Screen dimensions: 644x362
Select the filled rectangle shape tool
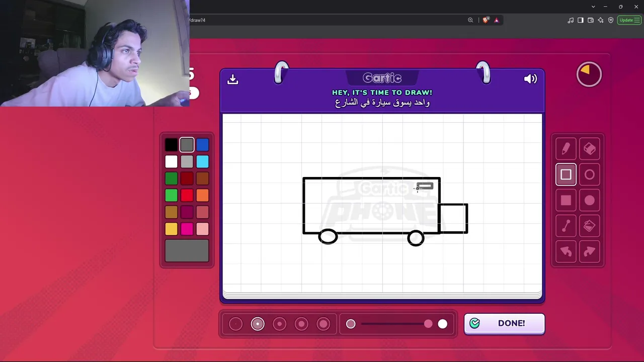coord(566,200)
